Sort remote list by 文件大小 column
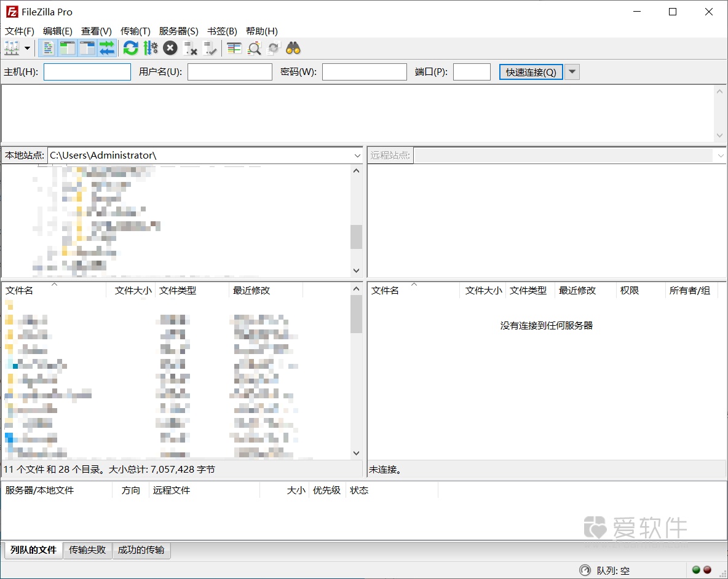The width and height of the screenshot is (728, 579). [483, 291]
